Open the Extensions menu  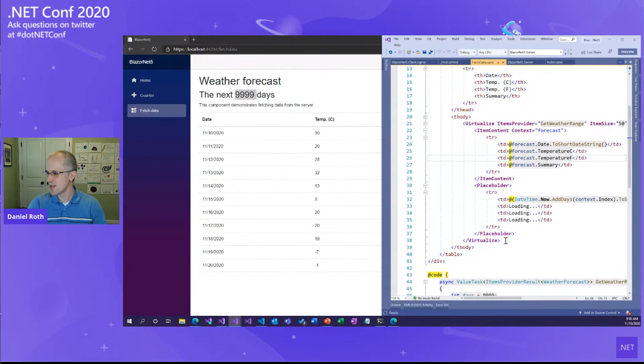pyautogui.click(x=527, y=39)
